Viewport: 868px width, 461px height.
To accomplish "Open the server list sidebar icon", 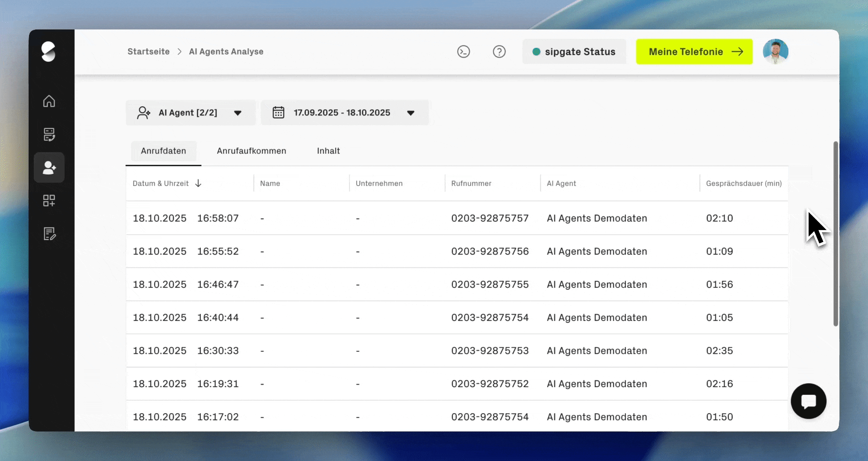I will [x=49, y=134].
